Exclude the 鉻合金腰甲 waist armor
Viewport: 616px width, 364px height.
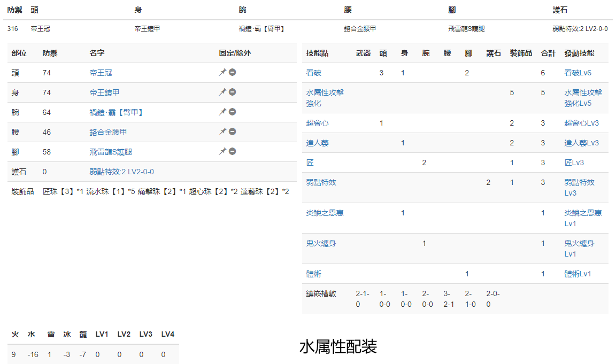tap(232, 131)
